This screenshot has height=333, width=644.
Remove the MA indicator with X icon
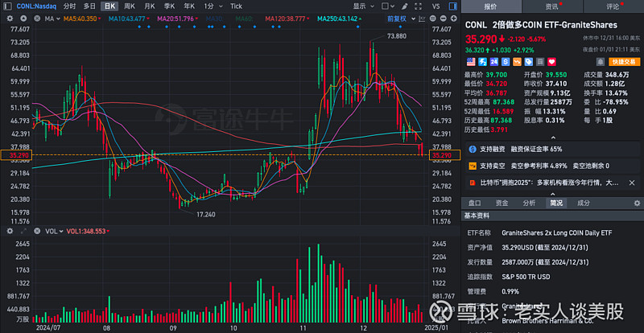tap(37, 18)
